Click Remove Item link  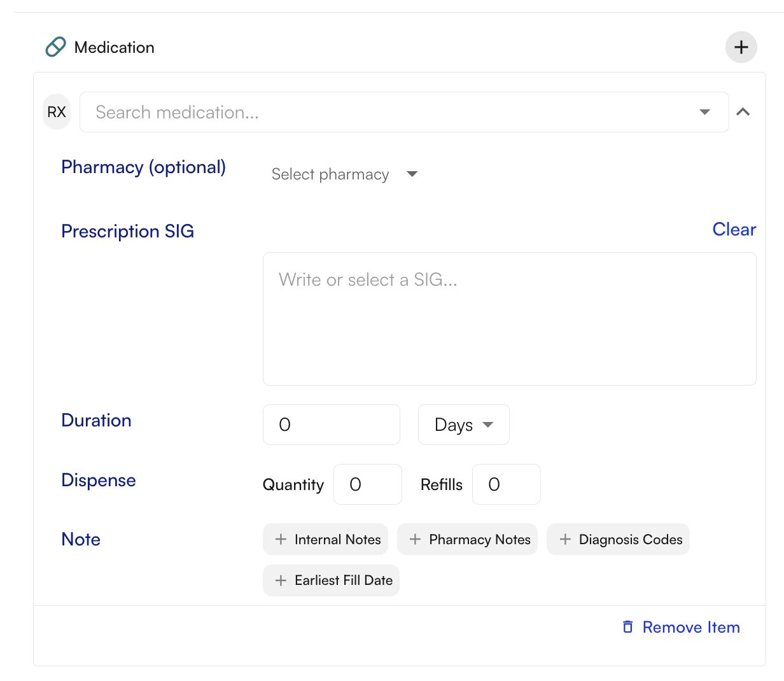coord(681,628)
